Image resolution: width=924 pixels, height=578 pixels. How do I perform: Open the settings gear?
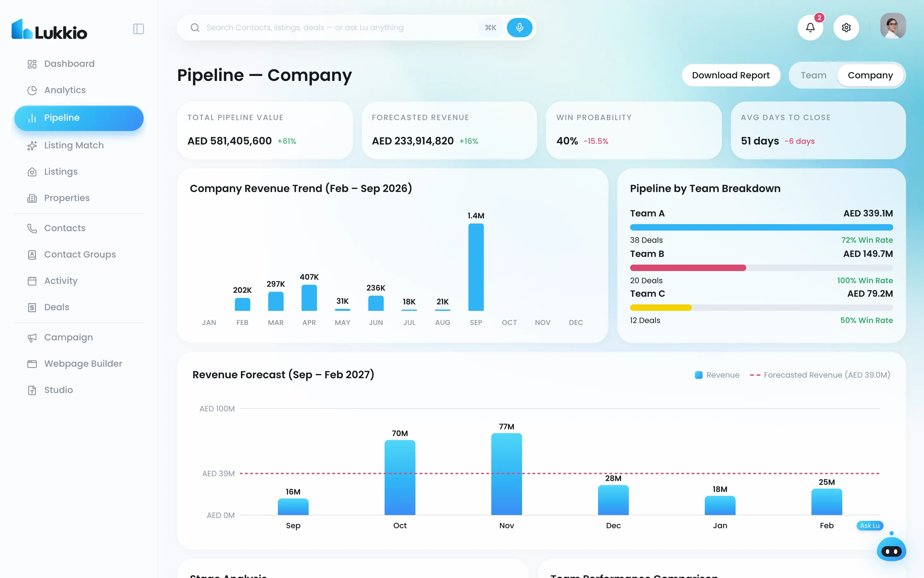tap(846, 28)
